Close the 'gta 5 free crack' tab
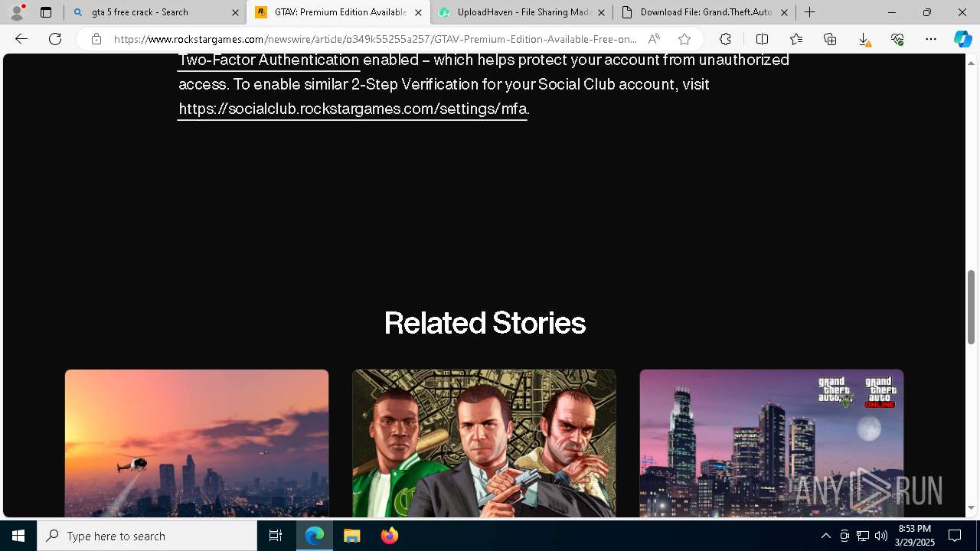Viewport: 980px width, 551px height. [x=235, y=12]
